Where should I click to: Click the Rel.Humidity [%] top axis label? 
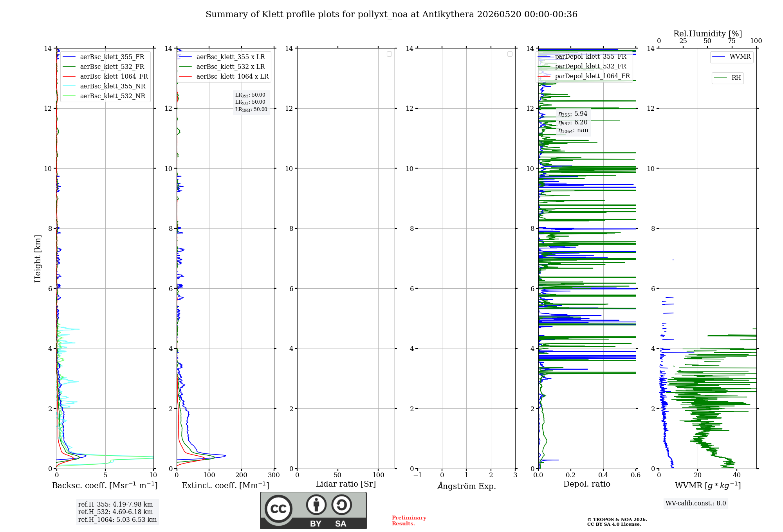[707, 34]
